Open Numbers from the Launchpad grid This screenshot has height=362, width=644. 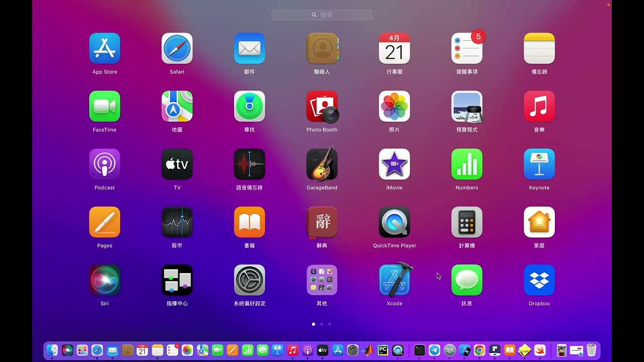(x=467, y=164)
